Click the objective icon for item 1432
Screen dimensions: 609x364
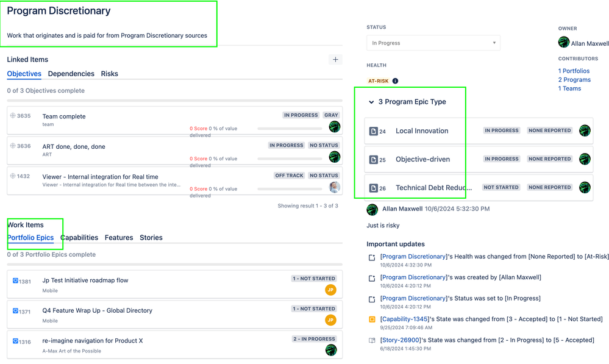click(12, 176)
